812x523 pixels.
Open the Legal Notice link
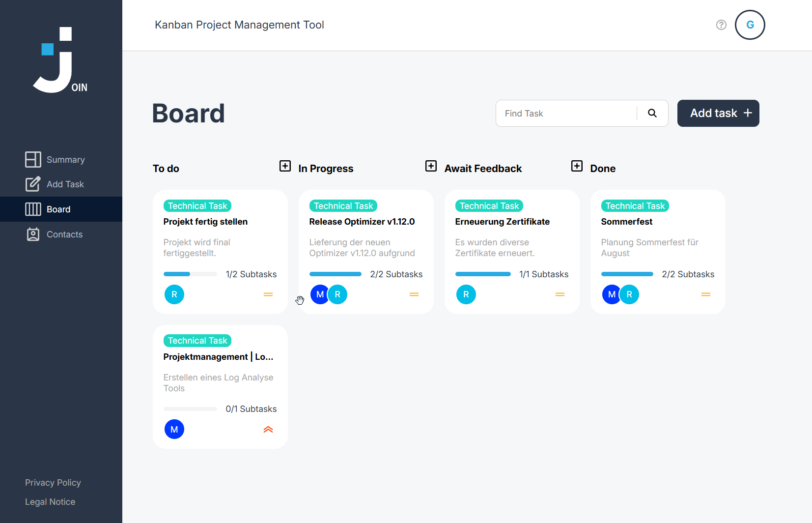50,502
